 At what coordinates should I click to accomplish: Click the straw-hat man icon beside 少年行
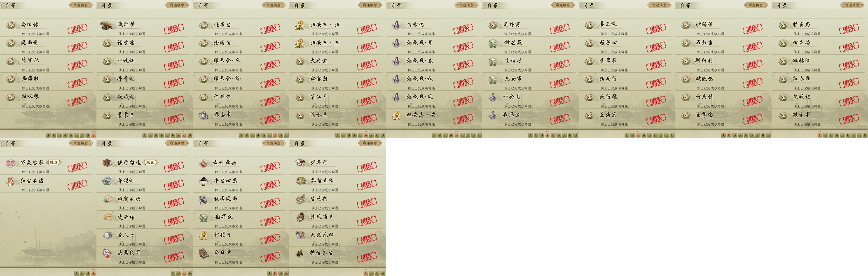point(300,163)
